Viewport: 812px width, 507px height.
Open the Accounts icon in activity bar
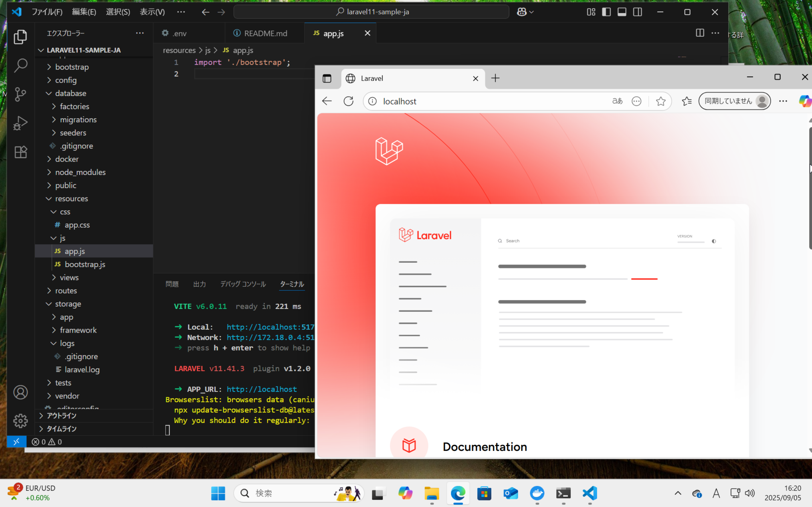(x=20, y=392)
